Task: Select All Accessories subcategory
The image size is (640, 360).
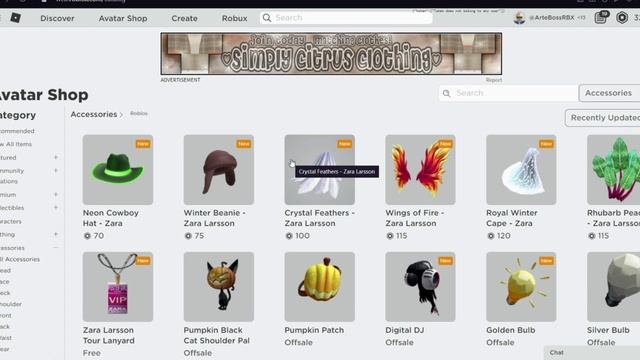Action: (x=20, y=259)
